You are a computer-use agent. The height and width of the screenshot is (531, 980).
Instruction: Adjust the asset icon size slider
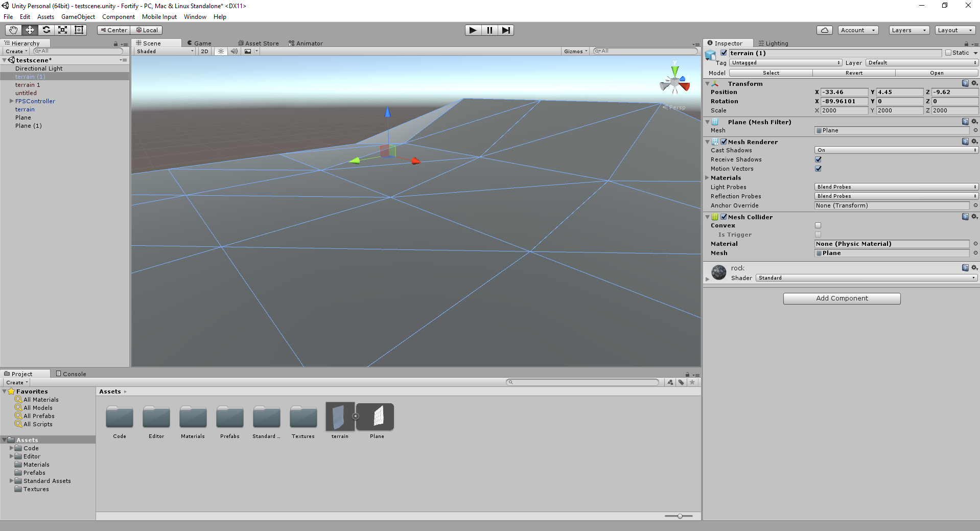click(679, 516)
